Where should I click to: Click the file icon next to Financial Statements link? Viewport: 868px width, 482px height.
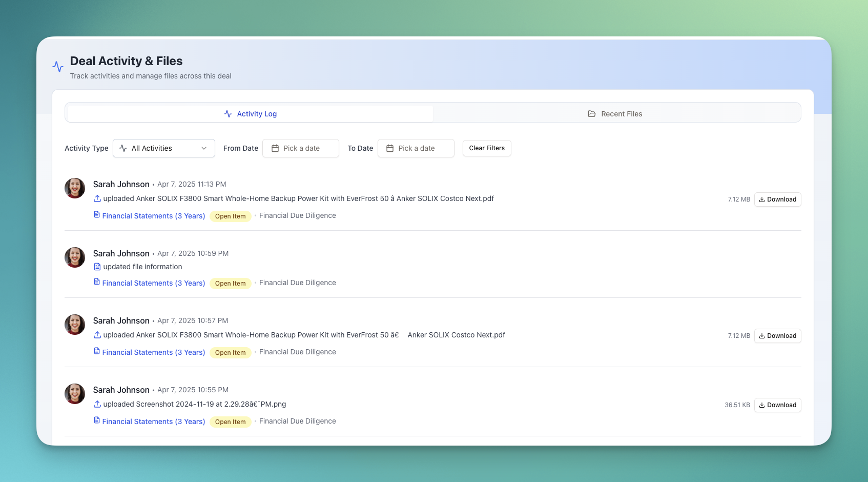coord(97,215)
